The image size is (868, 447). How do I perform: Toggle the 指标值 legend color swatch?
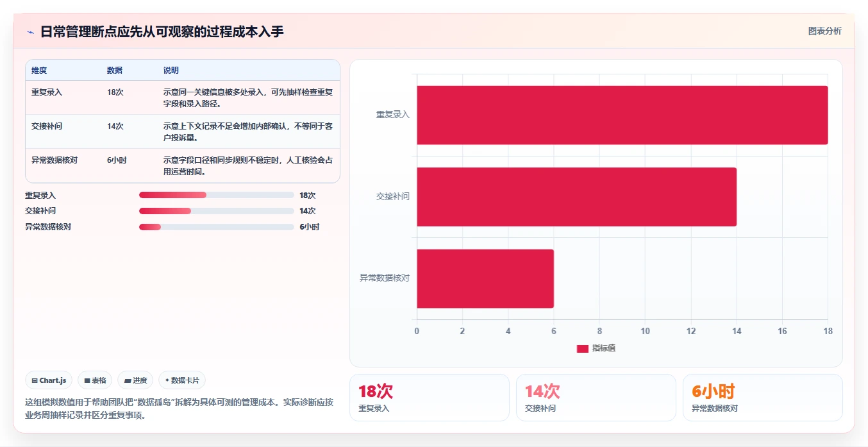tap(582, 348)
